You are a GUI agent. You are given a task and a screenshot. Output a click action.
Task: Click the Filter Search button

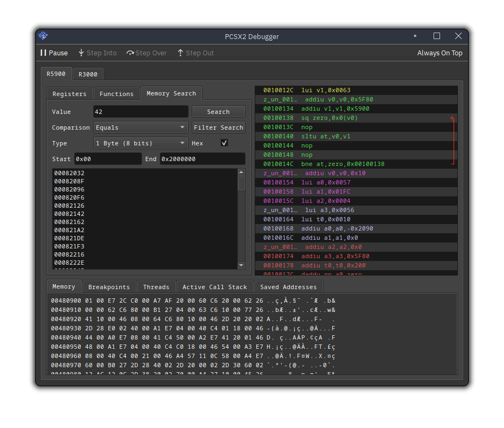coord(218,127)
